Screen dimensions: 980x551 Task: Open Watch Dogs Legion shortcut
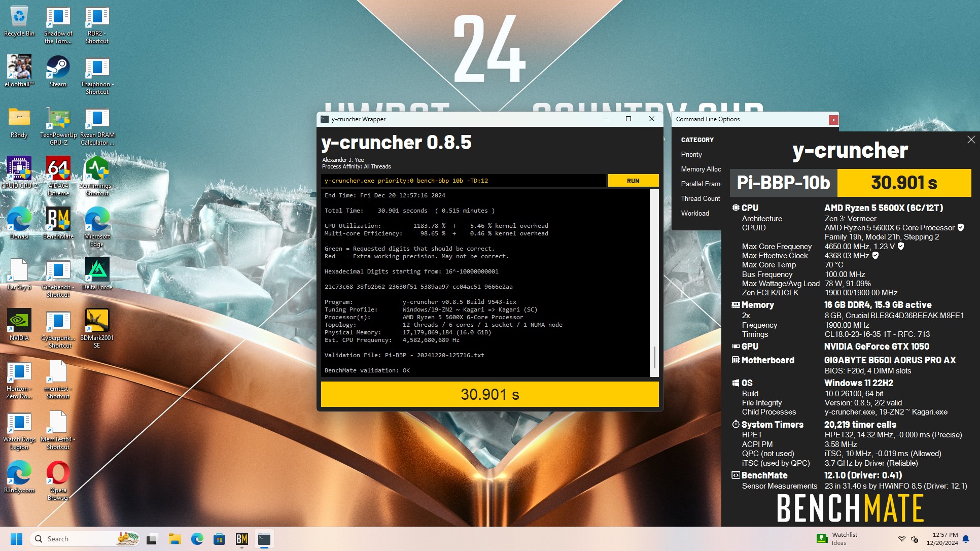tap(19, 431)
